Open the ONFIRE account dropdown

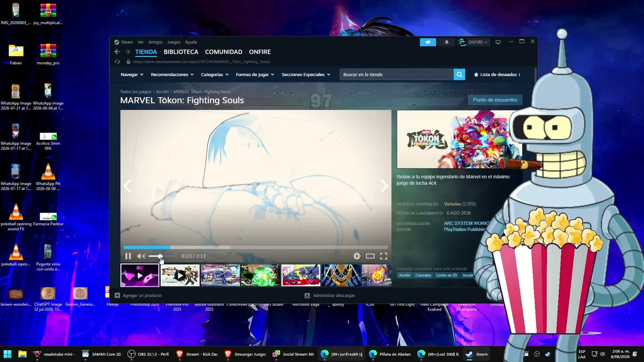pos(473,42)
